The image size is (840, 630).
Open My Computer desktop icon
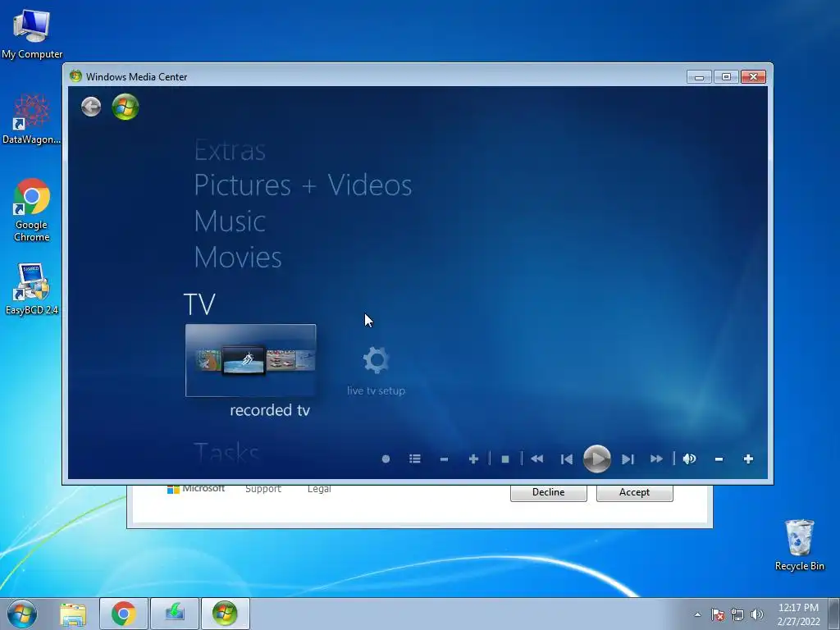click(x=32, y=34)
